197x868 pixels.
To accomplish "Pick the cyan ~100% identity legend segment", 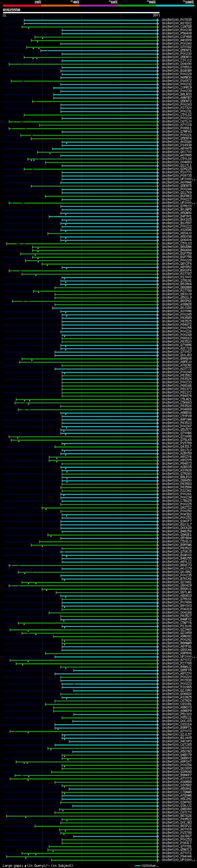I will point(175,6).
